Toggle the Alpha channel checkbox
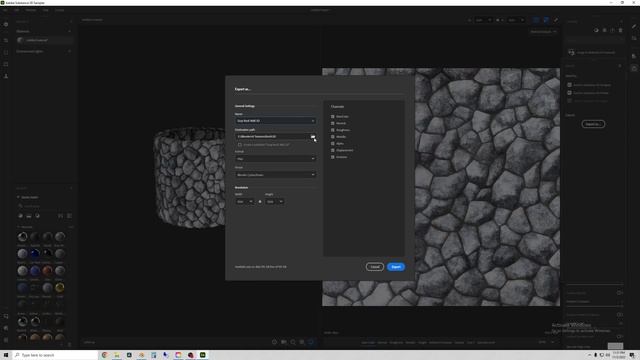The height and width of the screenshot is (360, 640). (333, 144)
